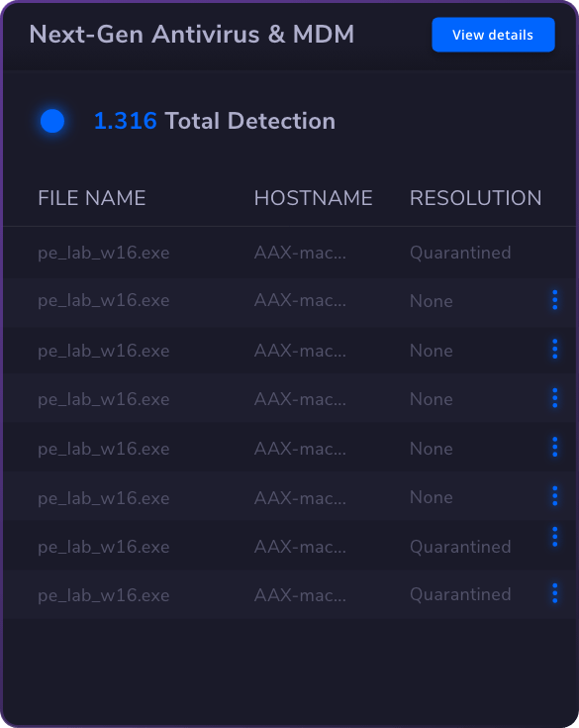Sort by RESOLUTION column header

475,198
